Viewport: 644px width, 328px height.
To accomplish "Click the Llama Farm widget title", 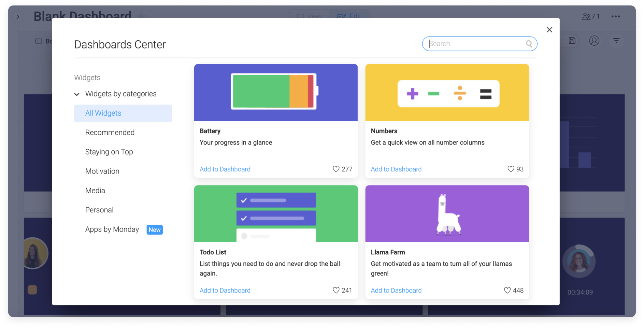I will point(388,252).
